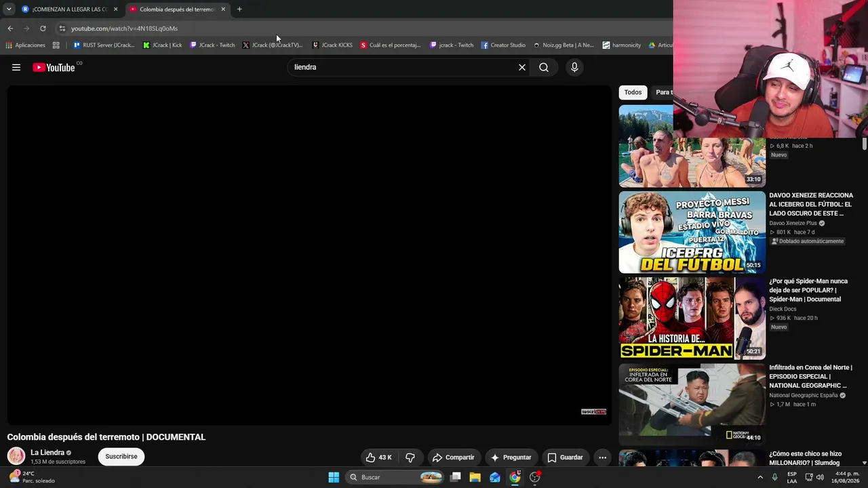868x488 pixels.
Task: Open the Aplicaciones bookmark
Action: (25, 45)
